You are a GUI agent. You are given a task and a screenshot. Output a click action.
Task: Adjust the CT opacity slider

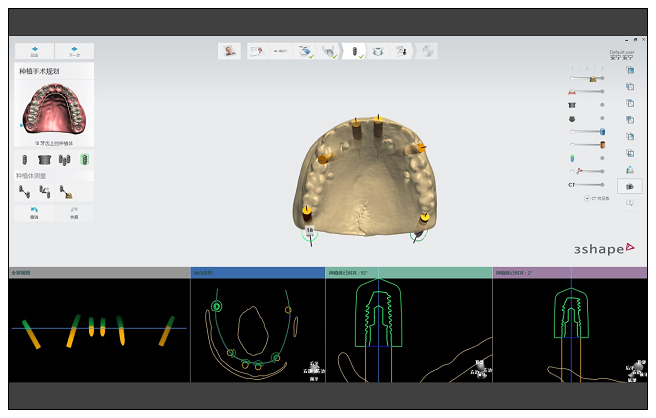pyautogui.click(x=590, y=185)
